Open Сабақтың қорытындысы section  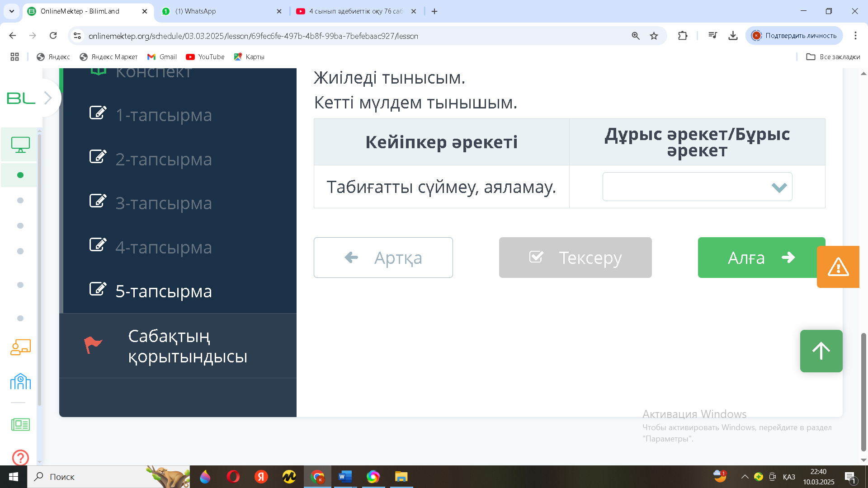pos(187,346)
